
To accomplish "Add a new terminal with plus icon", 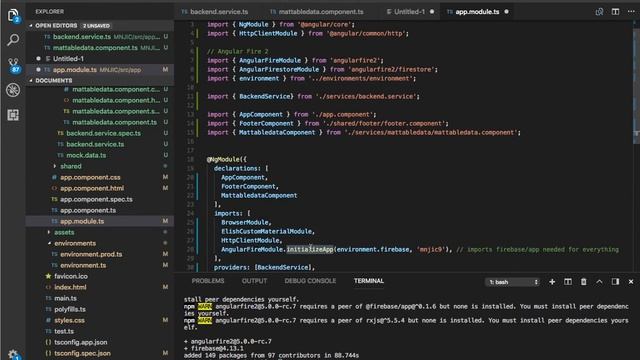I will click(x=552, y=282).
